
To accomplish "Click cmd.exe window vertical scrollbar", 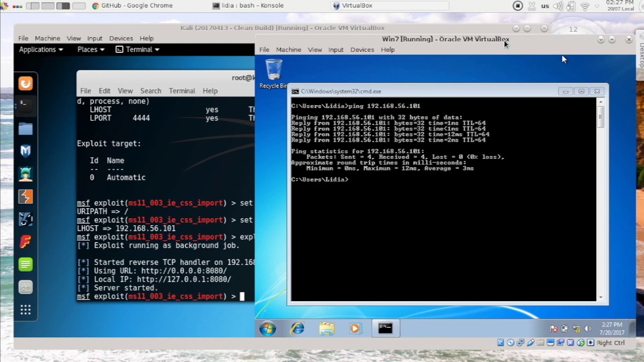I will pyautogui.click(x=600, y=199).
